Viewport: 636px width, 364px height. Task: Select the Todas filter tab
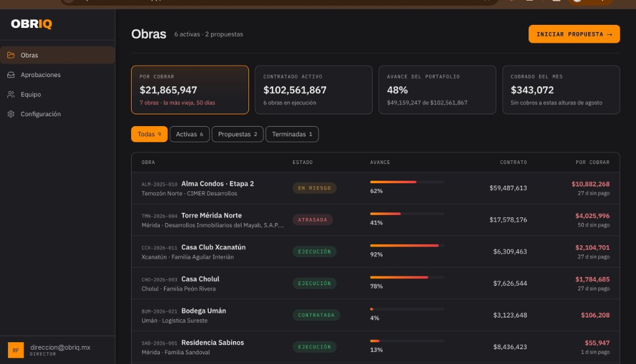coord(149,134)
